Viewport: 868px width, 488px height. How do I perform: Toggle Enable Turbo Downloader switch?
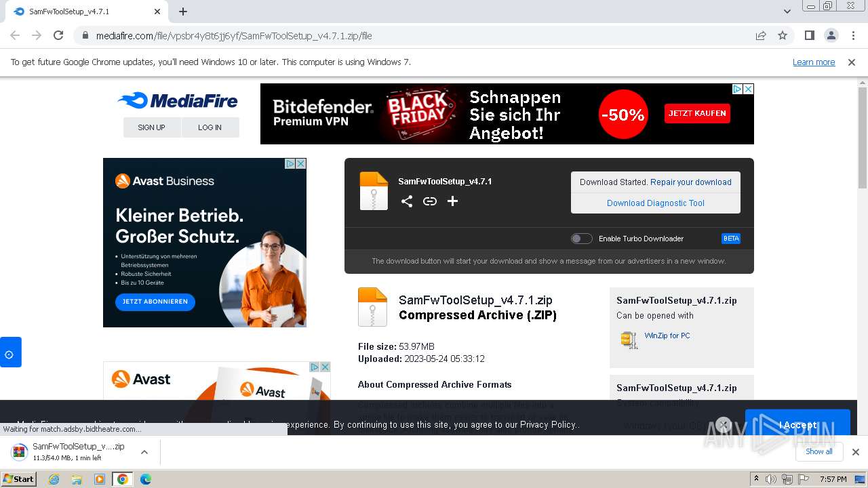pyautogui.click(x=582, y=239)
